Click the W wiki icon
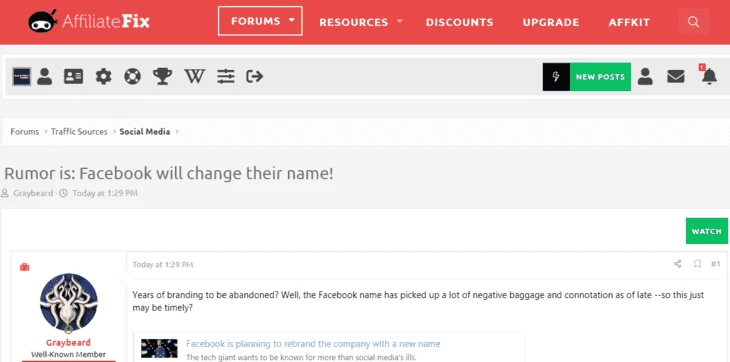Screen dimensions: 730x362 point(195,76)
